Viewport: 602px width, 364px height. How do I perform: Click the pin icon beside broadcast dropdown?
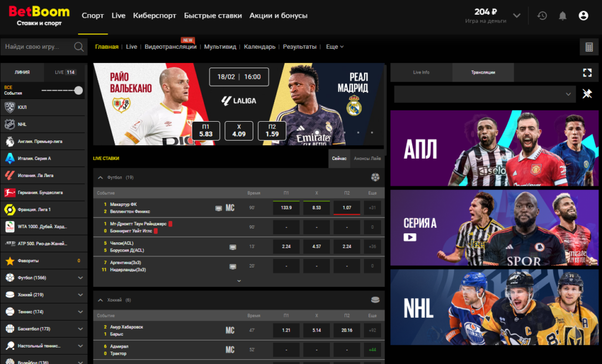click(587, 93)
